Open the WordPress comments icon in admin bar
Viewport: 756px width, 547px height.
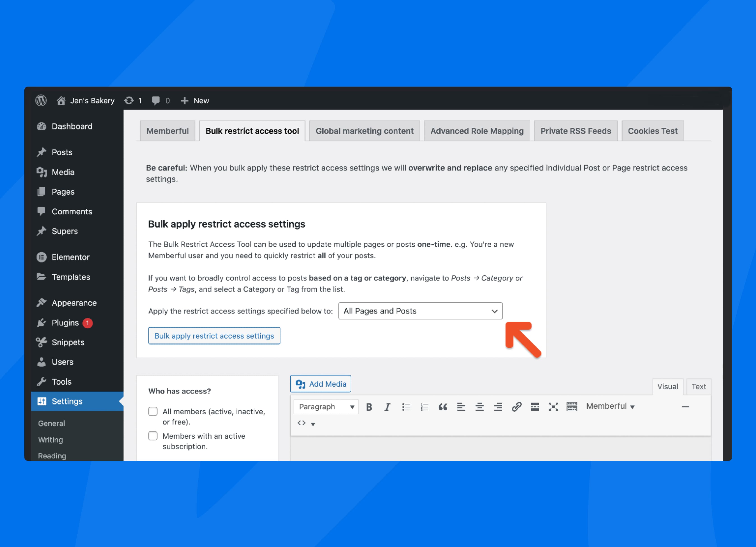click(156, 100)
